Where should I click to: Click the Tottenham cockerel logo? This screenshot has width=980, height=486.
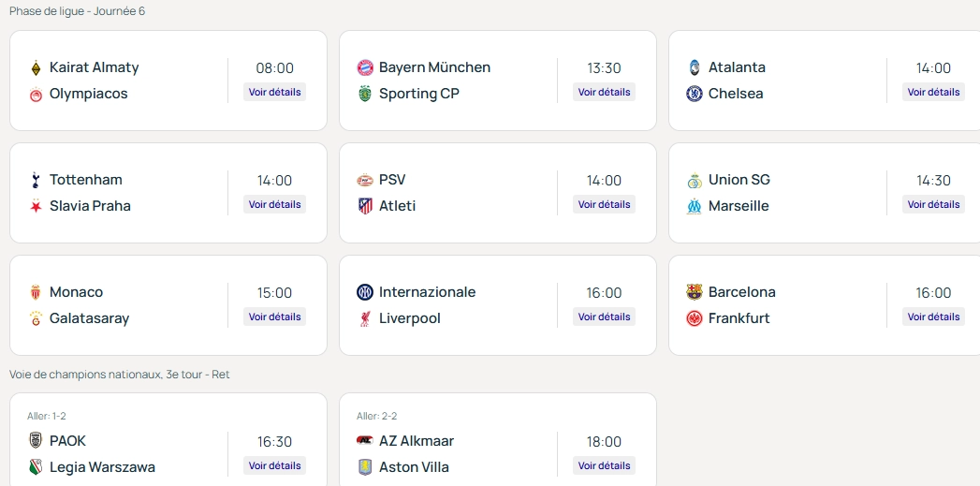click(x=36, y=180)
